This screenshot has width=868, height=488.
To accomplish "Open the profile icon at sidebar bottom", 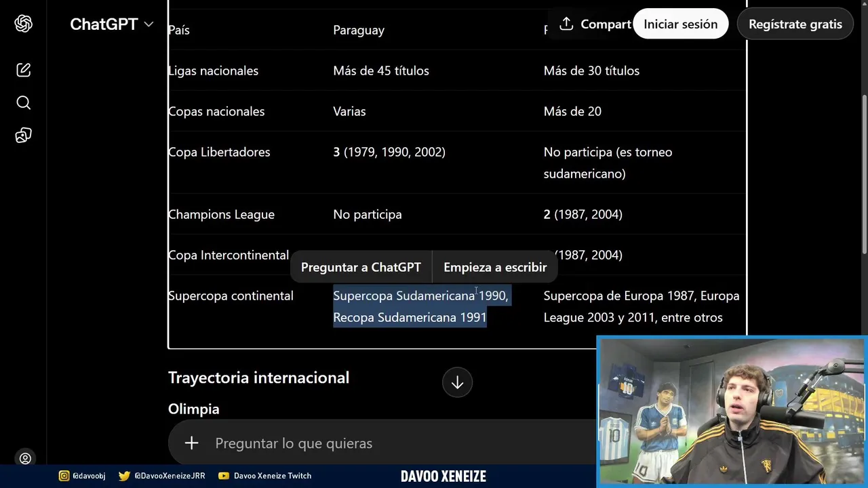I will pyautogui.click(x=25, y=459).
